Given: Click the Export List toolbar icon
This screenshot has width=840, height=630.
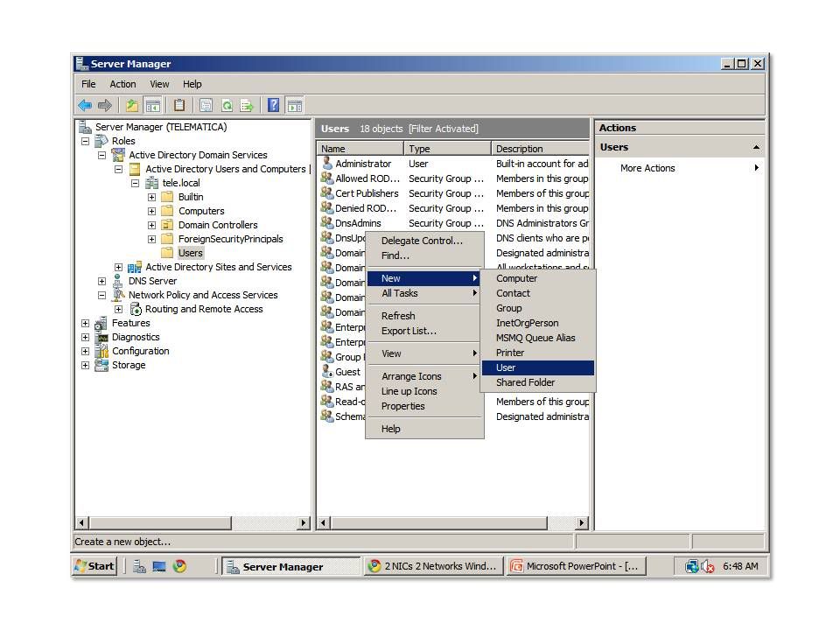Looking at the screenshot, I should [x=247, y=106].
